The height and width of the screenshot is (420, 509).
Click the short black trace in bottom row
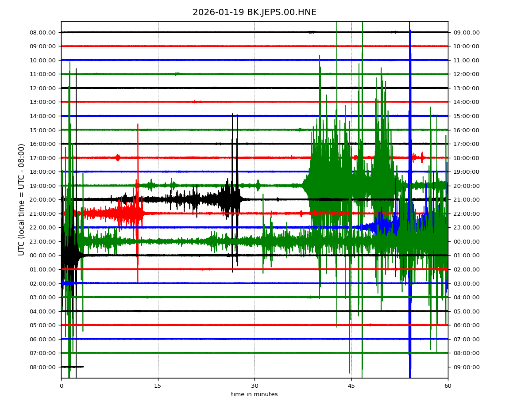pos(72,367)
